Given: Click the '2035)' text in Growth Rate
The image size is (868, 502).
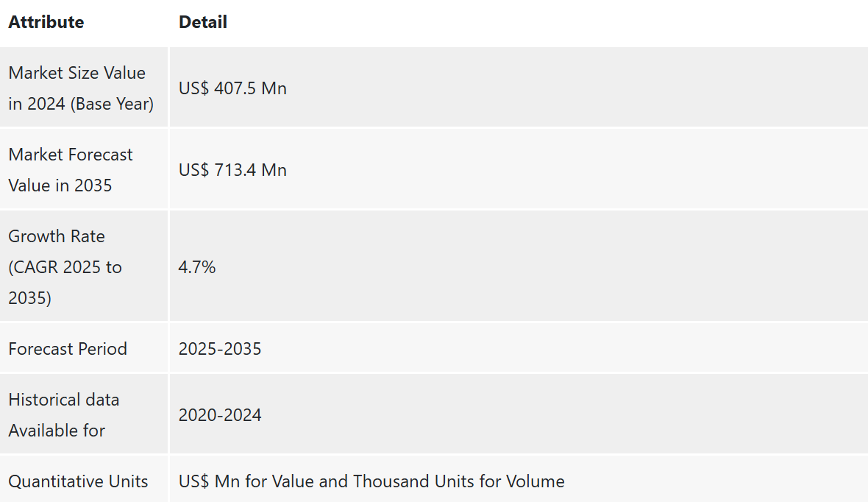Looking at the screenshot, I should pyautogui.click(x=30, y=298).
